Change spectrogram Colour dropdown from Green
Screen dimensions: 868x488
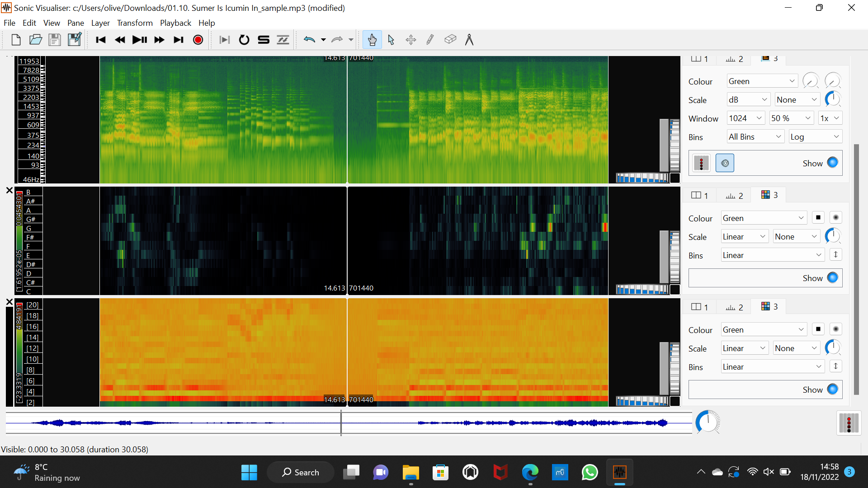coord(762,81)
